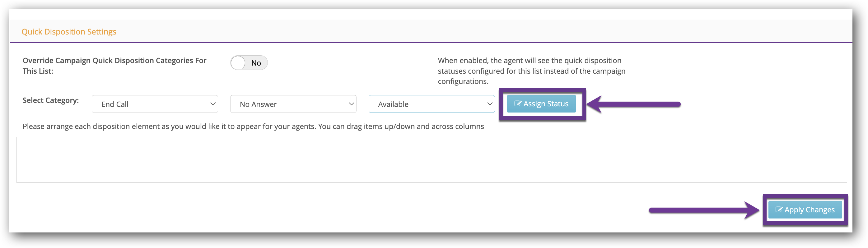Expand the No Answer dropdown chevron arrow
This screenshot has width=868, height=248.
(x=352, y=104)
